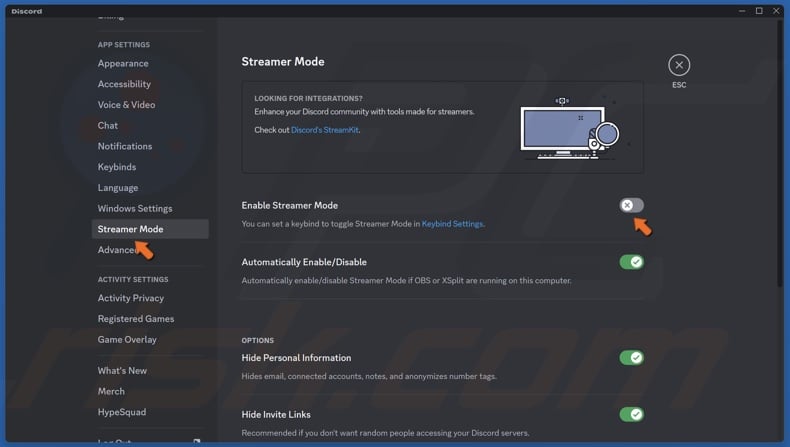Screen dimensions: 790x447
Task: Select Streamer Mode in the sidebar
Action: (150, 229)
